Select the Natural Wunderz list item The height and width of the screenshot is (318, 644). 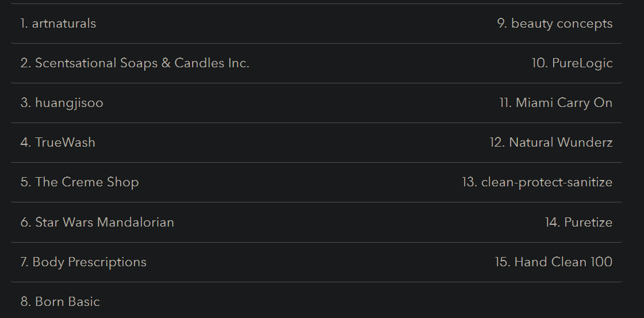551,143
